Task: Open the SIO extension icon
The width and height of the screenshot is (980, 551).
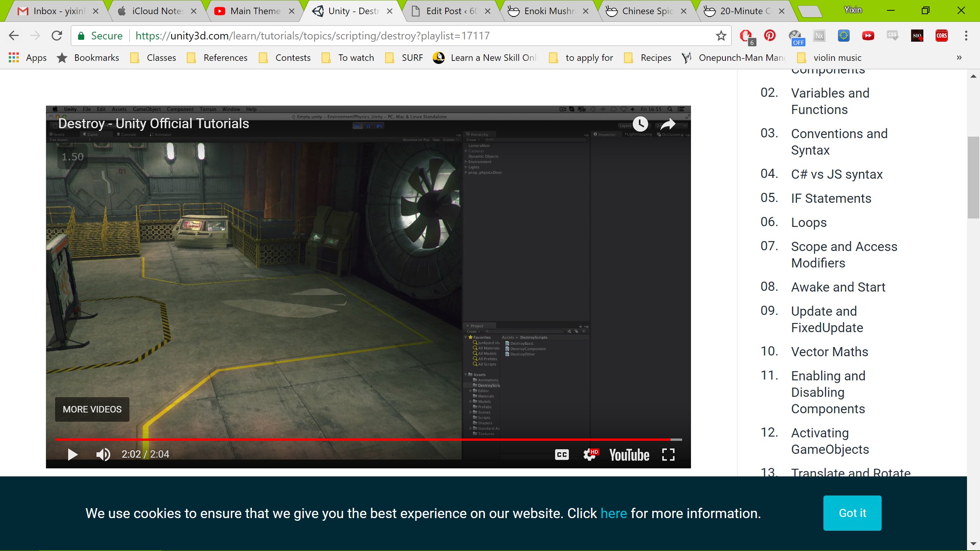Action: pos(917,36)
